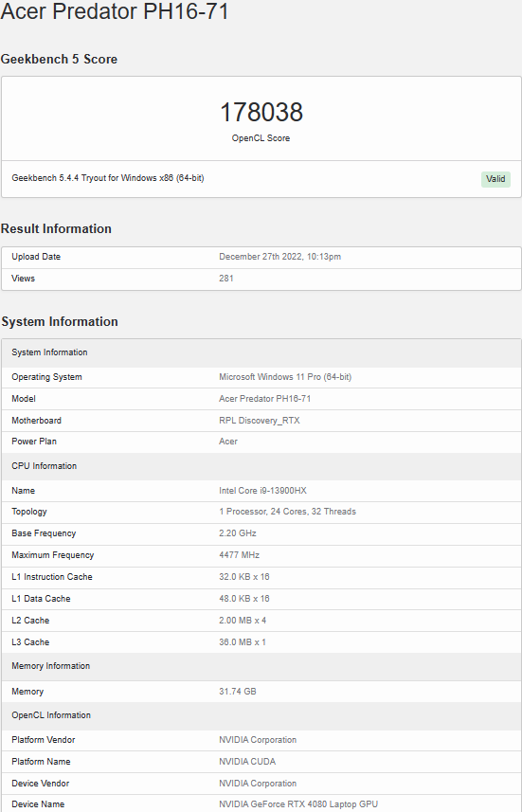The height and width of the screenshot is (812, 522).
Task: Click the Motherboard value RPL Discovery_RTX
Action: click(x=260, y=421)
